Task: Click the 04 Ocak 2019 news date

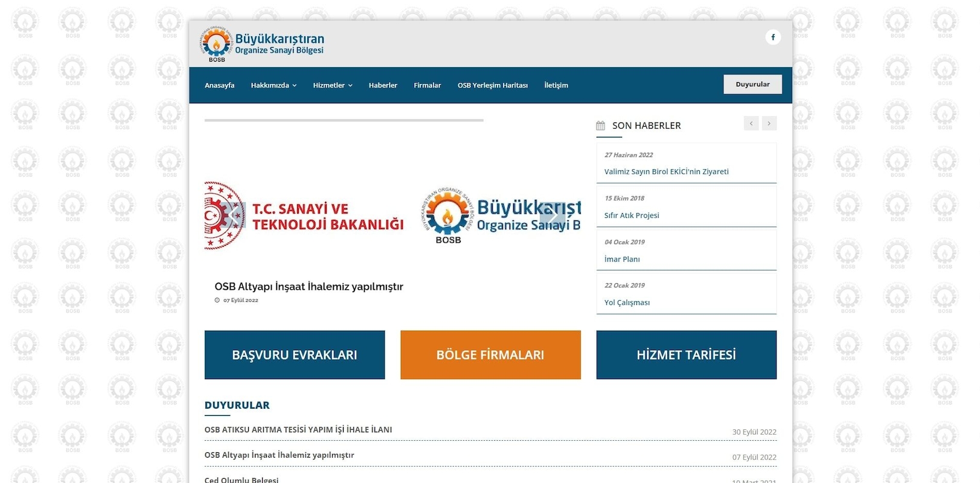Action: click(625, 242)
